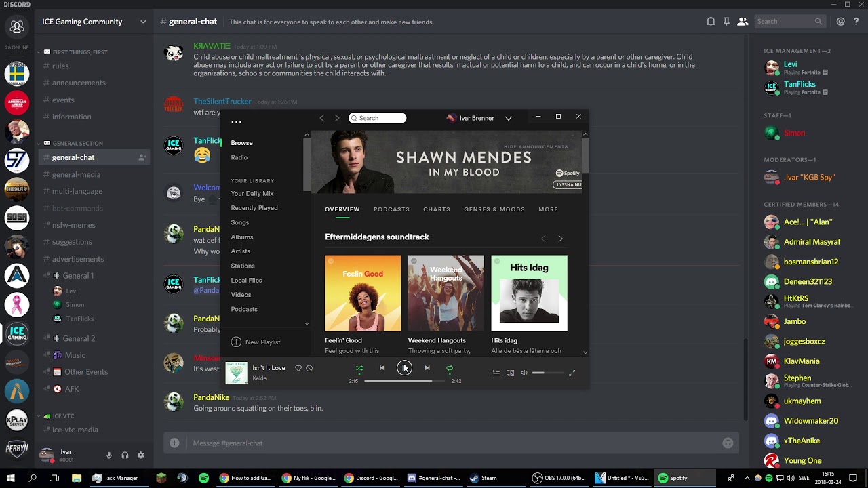
Task: Open Windows Start menu
Action: [x=11, y=478]
